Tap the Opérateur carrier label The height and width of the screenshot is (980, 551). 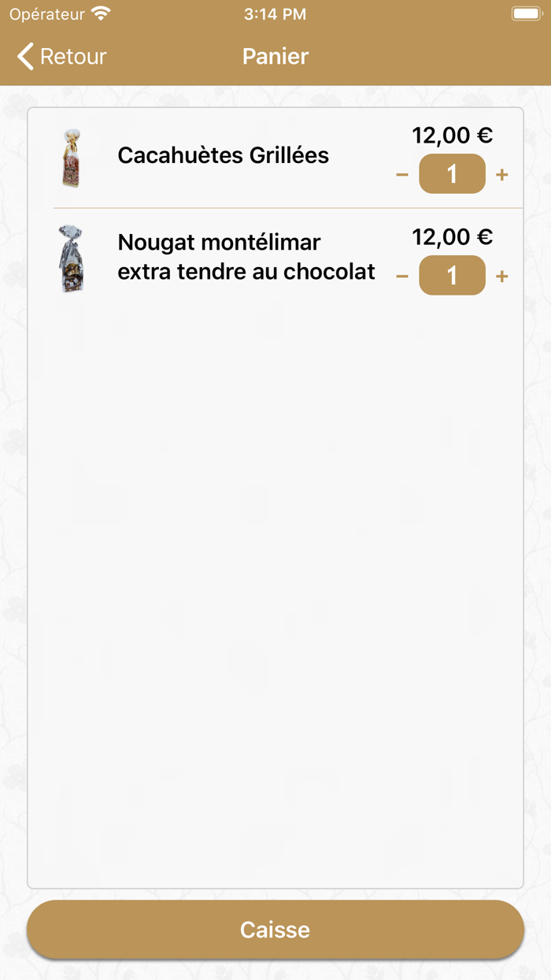pyautogui.click(x=46, y=13)
